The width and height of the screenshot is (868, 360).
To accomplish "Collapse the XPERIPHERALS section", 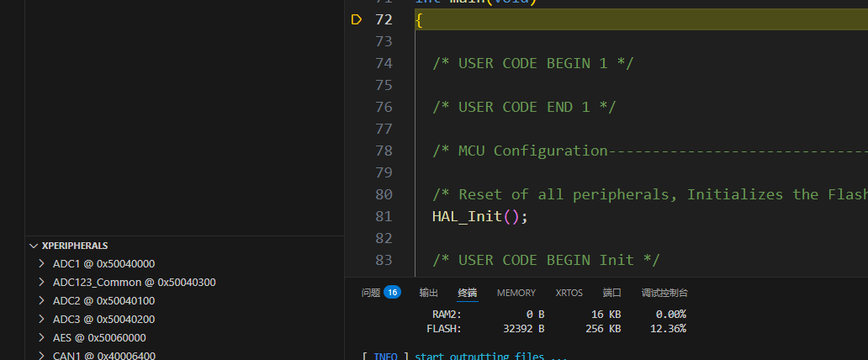I will point(34,246).
